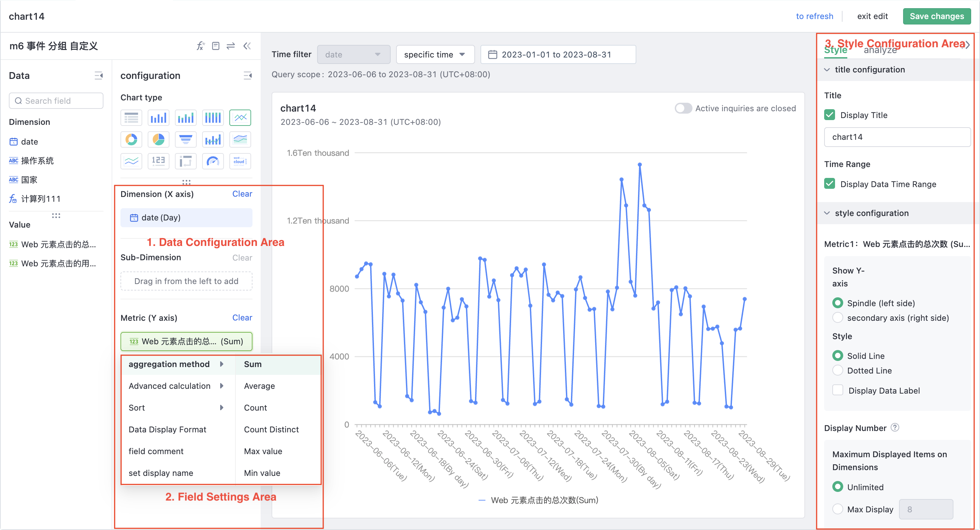Choose secondary axis (right side) option
Viewport: 980px width, 530px height.
838,317
